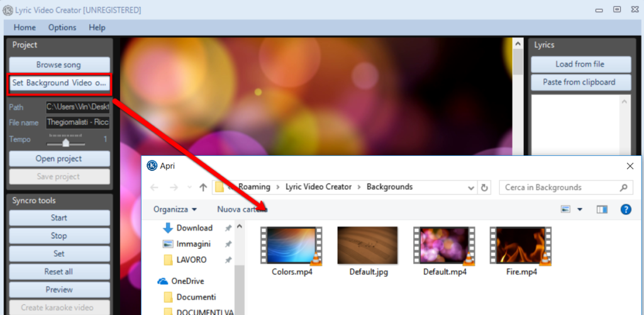Viewport: 644px width, 315px height.
Task: Click the Tempo slider handle
Action: 65,143
